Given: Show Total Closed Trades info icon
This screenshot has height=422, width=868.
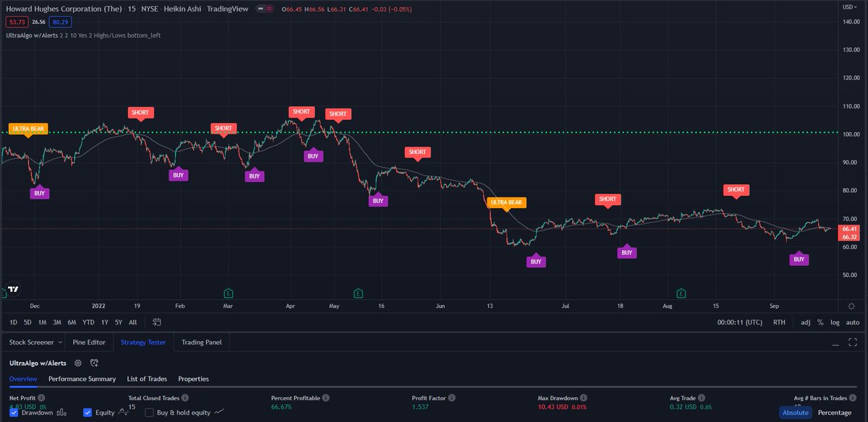Looking at the screenshot, I should (186, 398).
